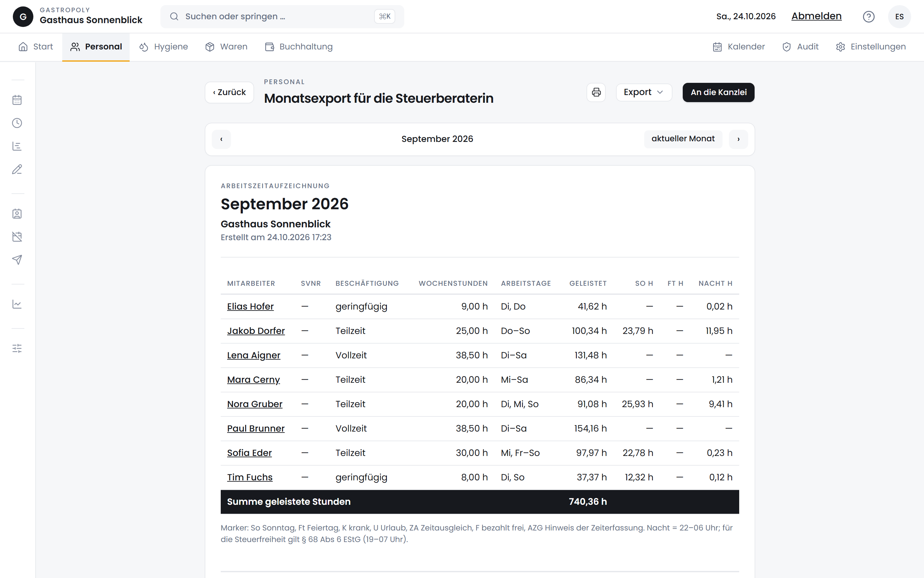Click the printer icon button

[x=596, y=92]
